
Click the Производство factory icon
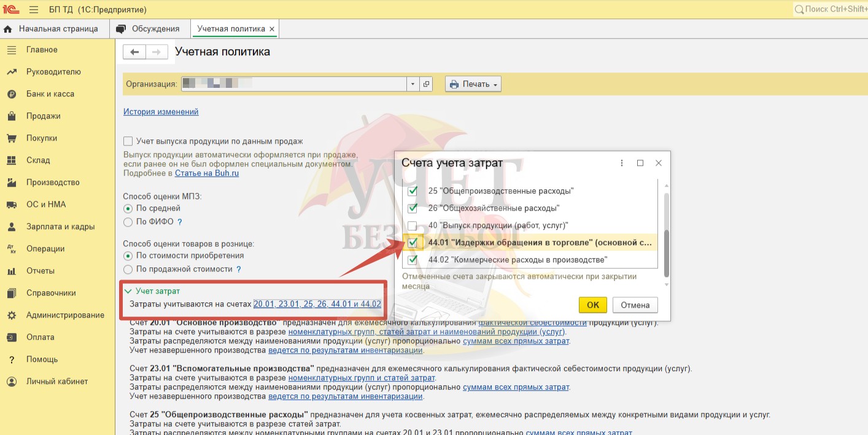(11, 182)
